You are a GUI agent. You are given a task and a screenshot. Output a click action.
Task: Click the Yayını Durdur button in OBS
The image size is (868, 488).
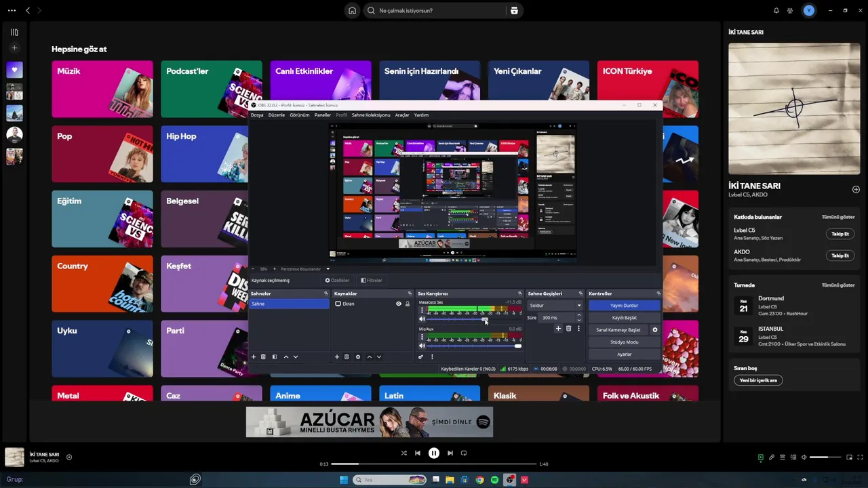(x=625, y=306)
